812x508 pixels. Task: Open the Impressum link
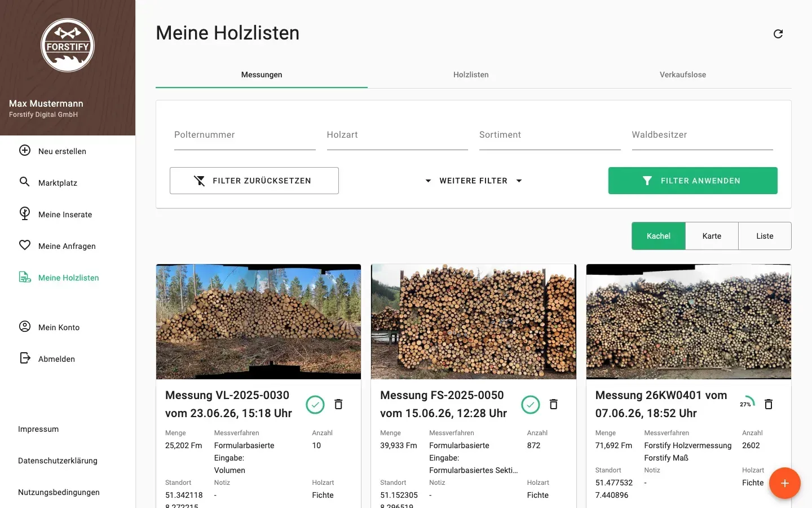[38, 429]
